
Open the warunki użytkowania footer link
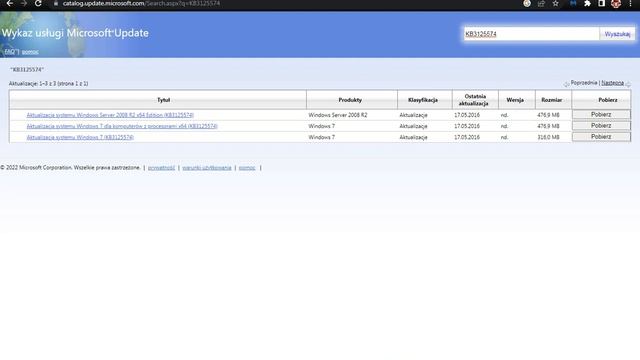point(207,168)
